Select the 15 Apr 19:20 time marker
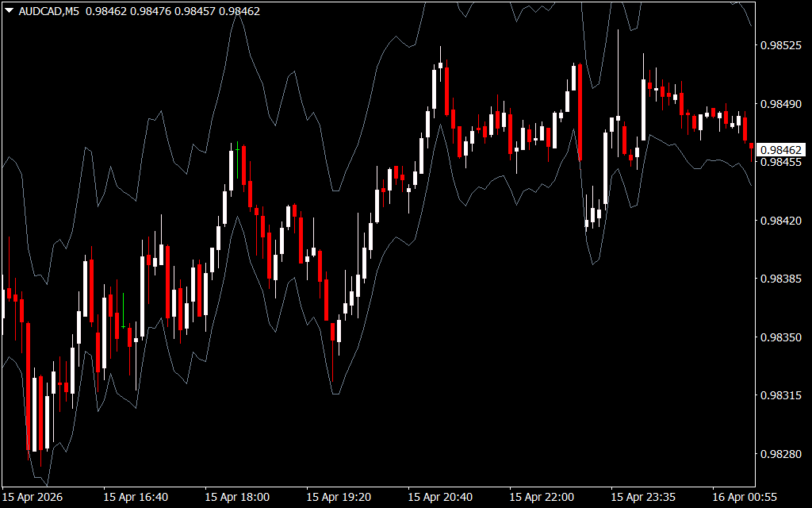 [339, 497]
